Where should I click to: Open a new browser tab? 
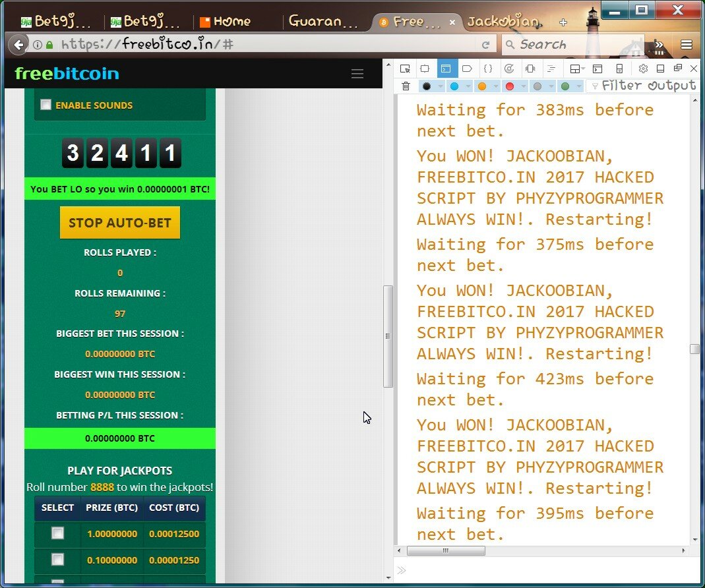point(563,22)
